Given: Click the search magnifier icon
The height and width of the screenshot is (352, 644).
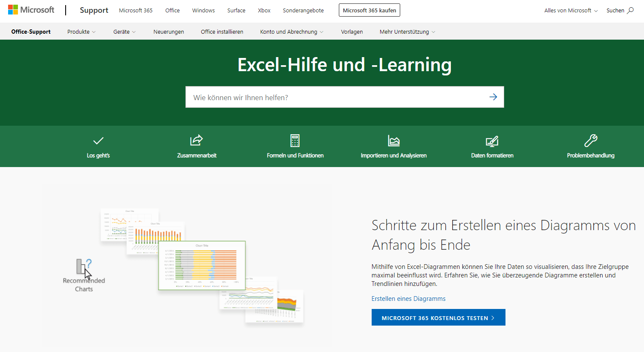Looking at the screenshot, I should 630,10.
